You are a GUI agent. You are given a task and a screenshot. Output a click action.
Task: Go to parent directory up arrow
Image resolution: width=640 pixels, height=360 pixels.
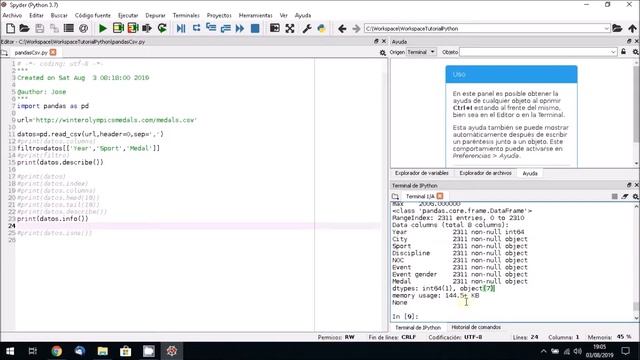632,28
